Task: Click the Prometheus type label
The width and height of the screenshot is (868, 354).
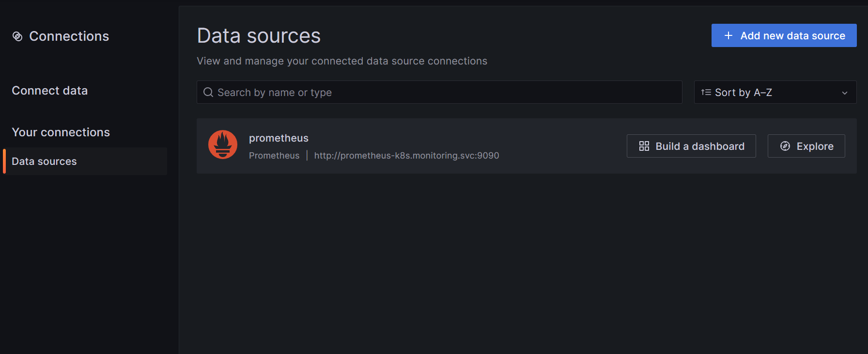Action: [274, 156]
